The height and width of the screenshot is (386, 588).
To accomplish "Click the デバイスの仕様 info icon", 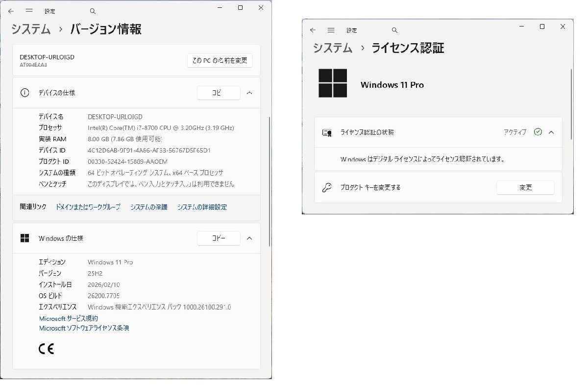I will (25, 93).
